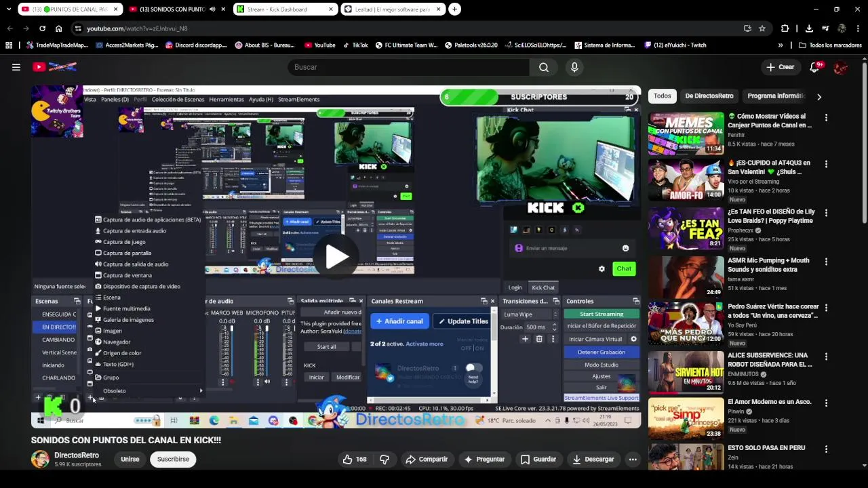
Task: Open the Chrome downloads icon
Action: [809, 28]
